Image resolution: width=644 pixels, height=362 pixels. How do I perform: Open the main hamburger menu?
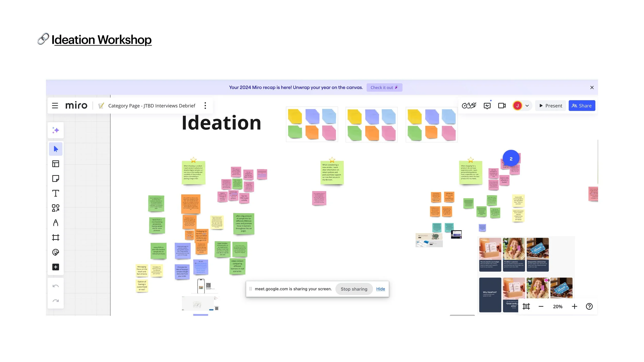click(x=55, y=106)
